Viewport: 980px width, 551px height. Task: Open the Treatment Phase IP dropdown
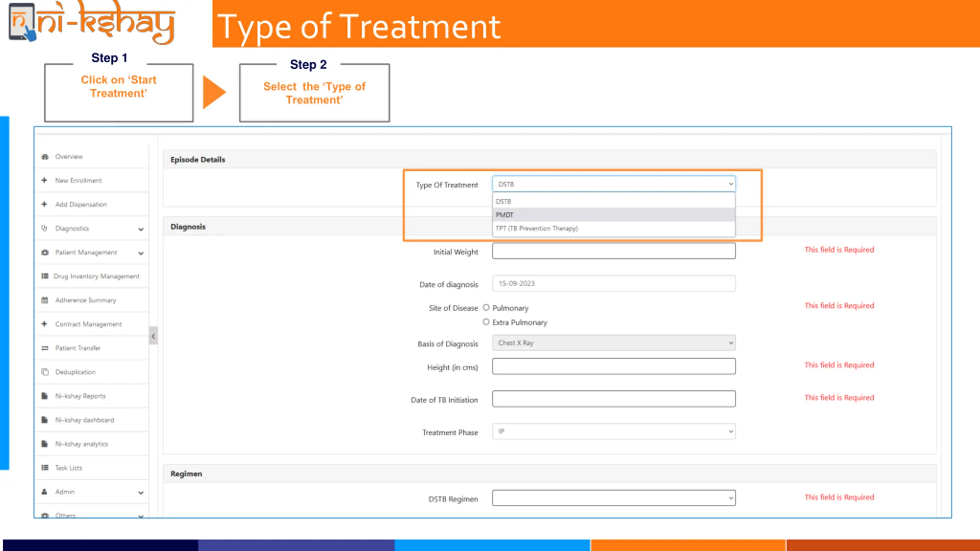click(x=613, y=432)
